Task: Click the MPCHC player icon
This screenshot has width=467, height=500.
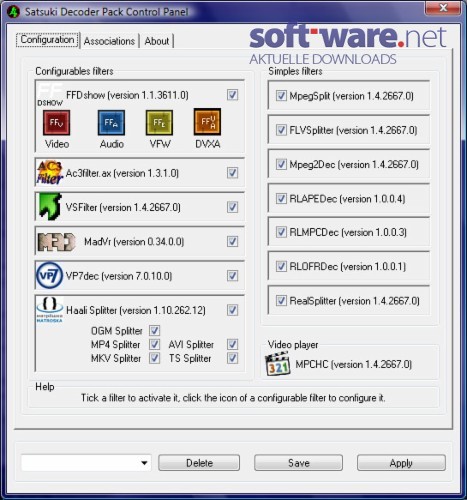Action: tap(278, 364)
